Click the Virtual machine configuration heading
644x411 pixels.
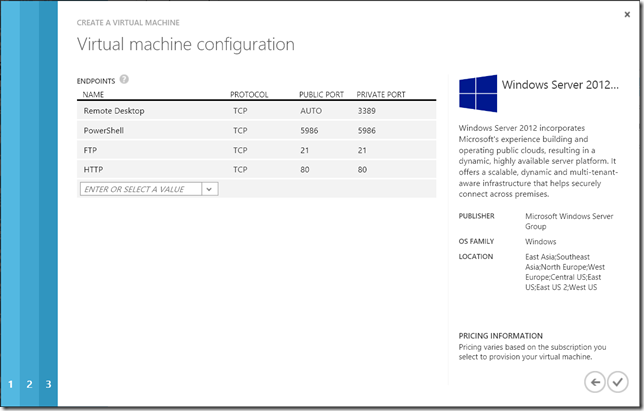click(x=186, y=44)
